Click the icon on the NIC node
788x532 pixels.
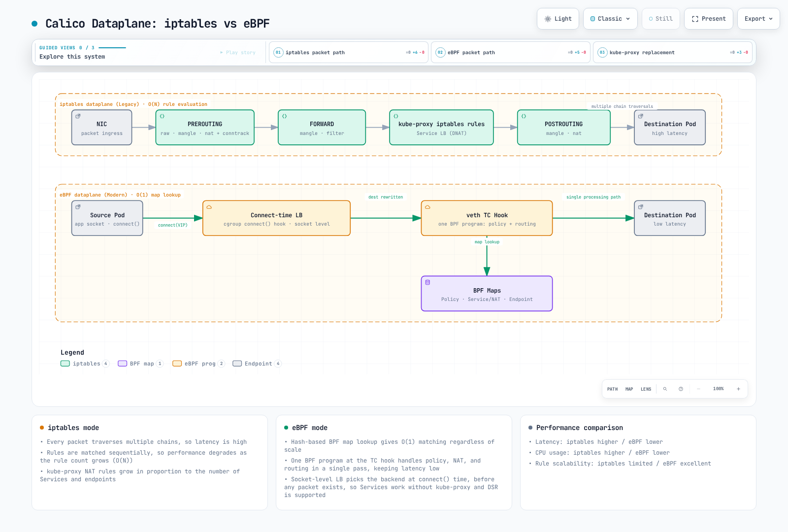coord(78,116)
